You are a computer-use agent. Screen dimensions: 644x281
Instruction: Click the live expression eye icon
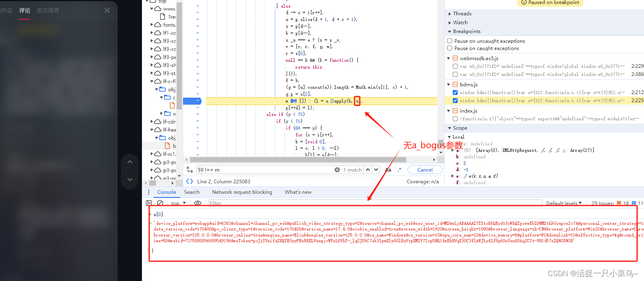(x=198, y=203)
